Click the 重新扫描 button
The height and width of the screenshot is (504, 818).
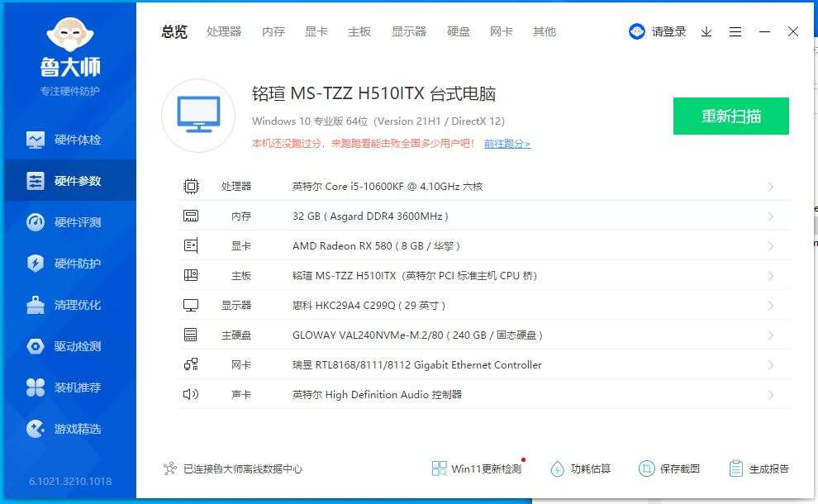[730, 116]
